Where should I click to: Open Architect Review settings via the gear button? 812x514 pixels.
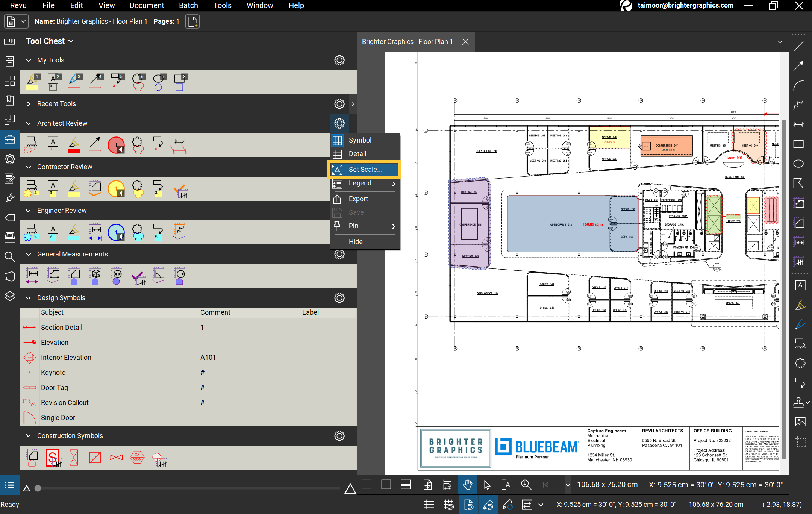pyautogui.click(x=339, y=123)
